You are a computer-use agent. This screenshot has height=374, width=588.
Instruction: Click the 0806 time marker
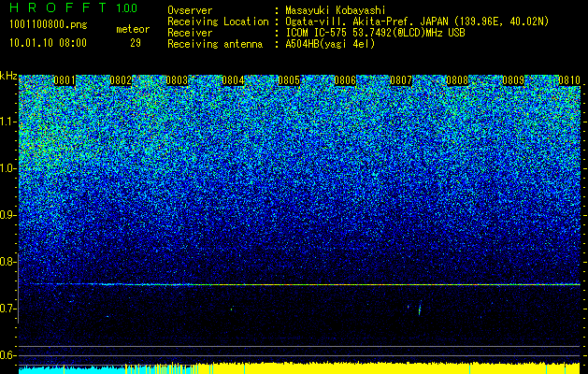[345, 80]
